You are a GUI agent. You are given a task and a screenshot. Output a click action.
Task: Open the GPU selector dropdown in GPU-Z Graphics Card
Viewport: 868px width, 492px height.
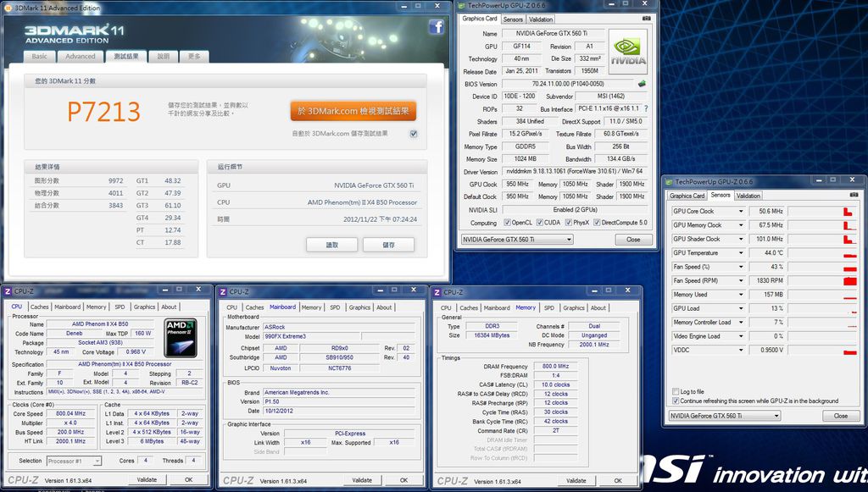[517, 240]
